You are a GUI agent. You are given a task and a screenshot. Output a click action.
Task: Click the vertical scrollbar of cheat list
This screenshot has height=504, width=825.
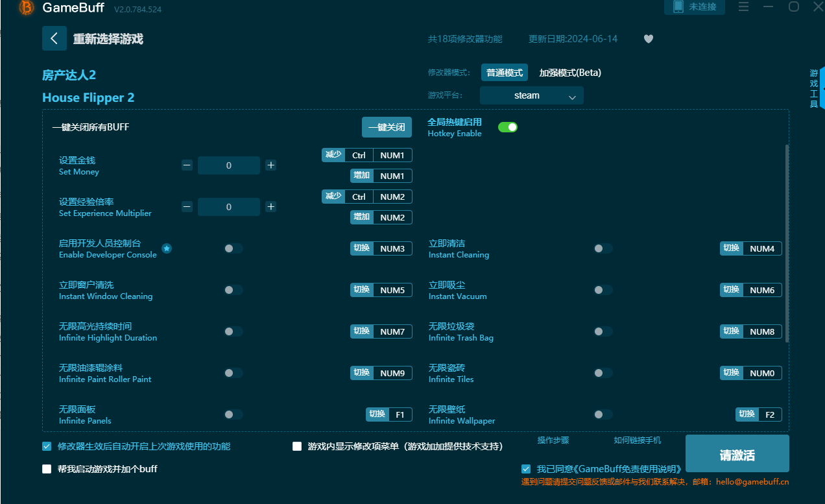click(787, 243)
